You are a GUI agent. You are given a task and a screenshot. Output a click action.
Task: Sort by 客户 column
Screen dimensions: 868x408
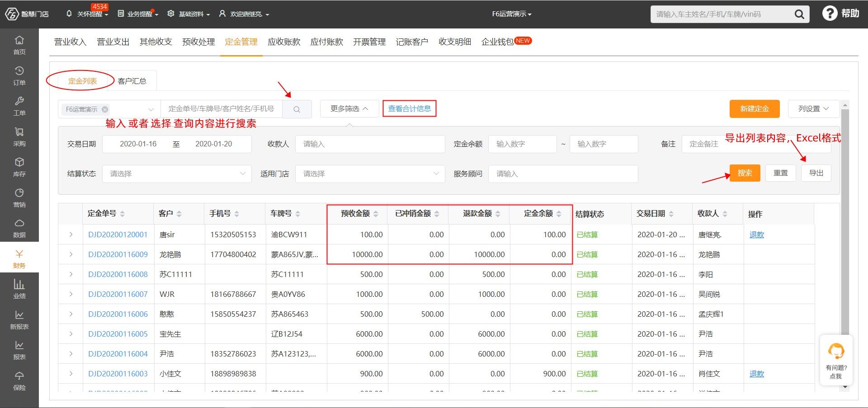click(179, 214)
